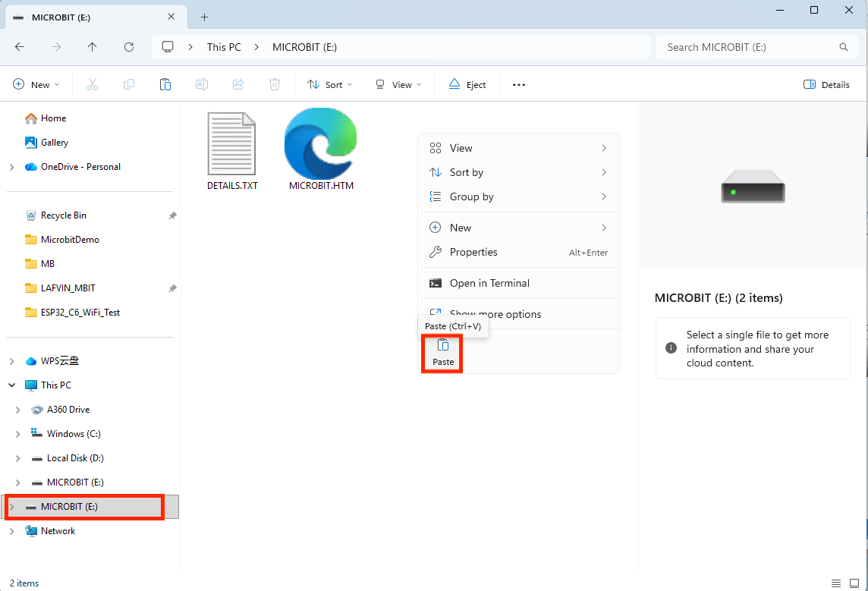Go up one folder level arrow
Viewport: 868px width, 591px height.
[x=93, y=47]
